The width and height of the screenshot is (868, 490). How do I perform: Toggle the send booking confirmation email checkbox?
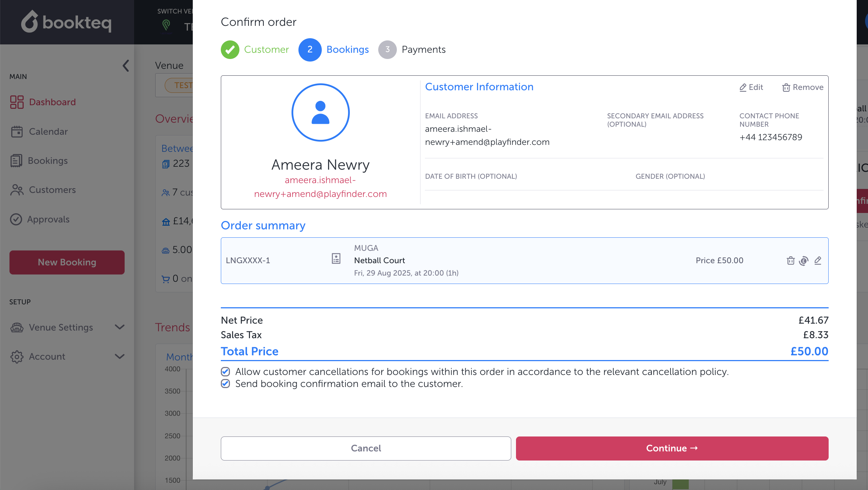coord(226,384)
